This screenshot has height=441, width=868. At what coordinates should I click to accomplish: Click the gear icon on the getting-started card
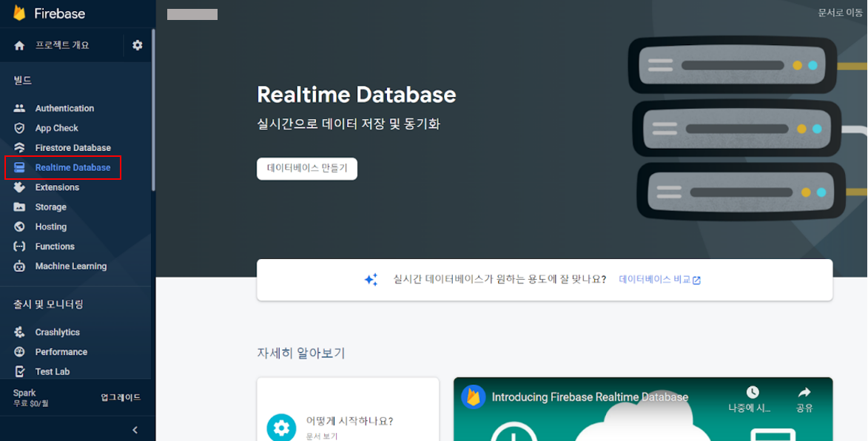pyautogui.click(x=281, y=428)
